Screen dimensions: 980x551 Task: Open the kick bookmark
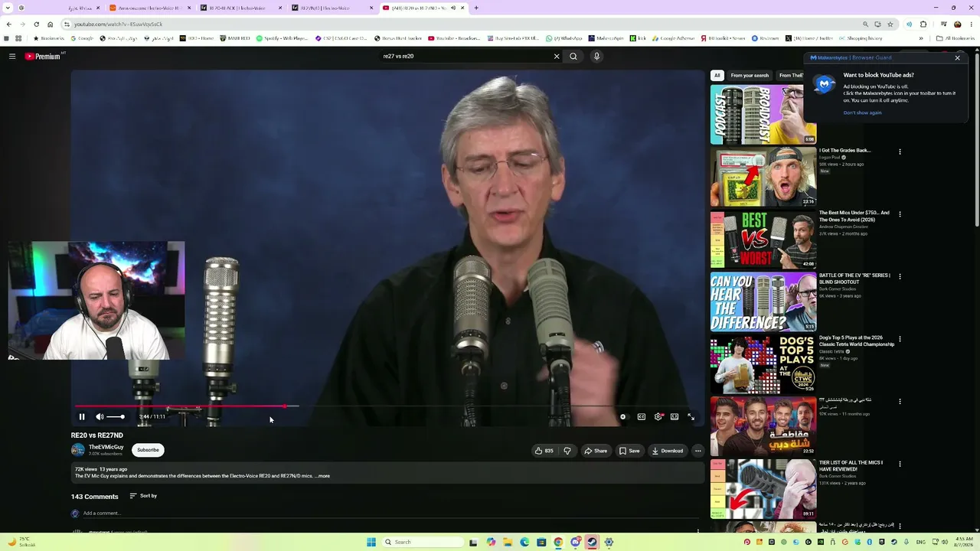(639, 38)
